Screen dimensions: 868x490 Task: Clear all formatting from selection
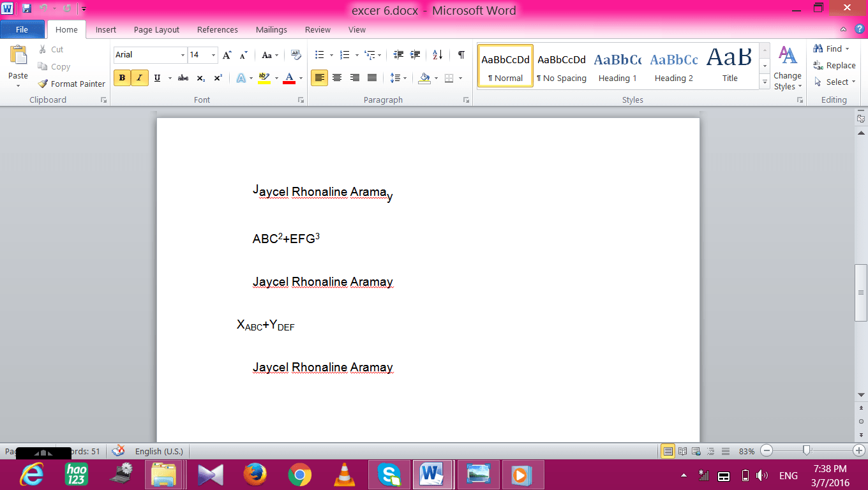(x=296, y=55)
